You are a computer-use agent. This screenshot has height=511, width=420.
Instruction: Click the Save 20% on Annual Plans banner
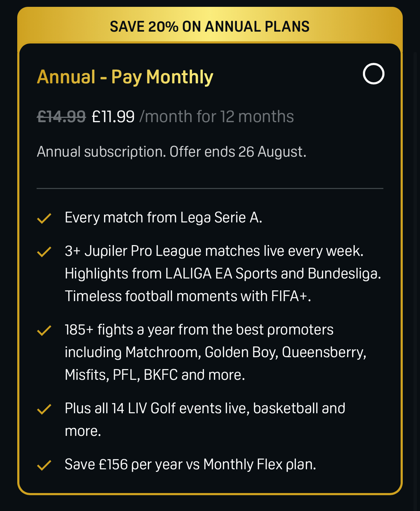pyautogui.click(x=210, y=27)
